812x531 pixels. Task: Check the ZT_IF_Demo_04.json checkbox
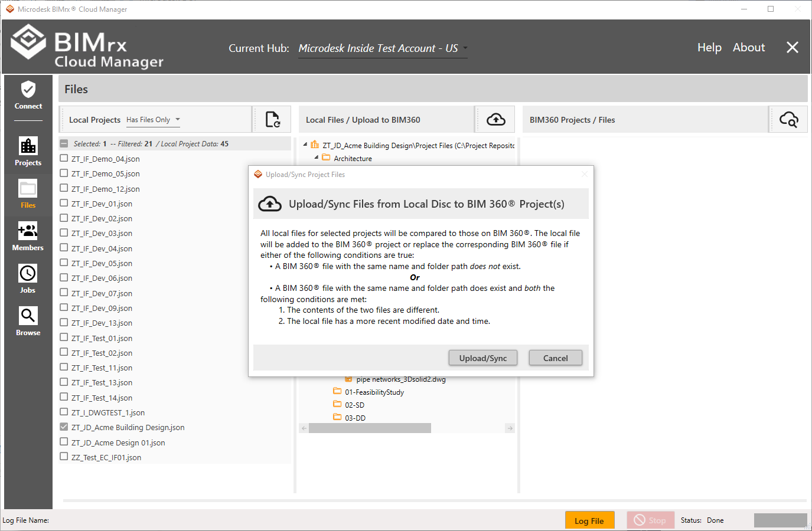point(64,158)
